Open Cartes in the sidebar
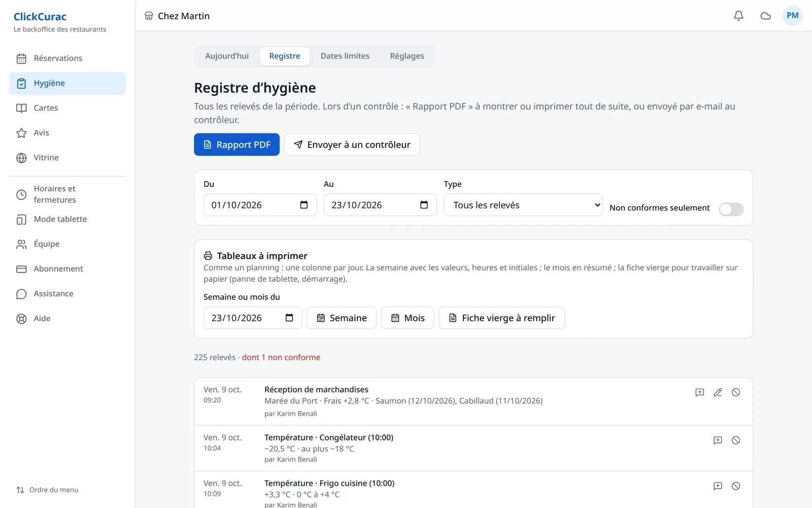Screen dimensions: 812x508 click(67, 108)
